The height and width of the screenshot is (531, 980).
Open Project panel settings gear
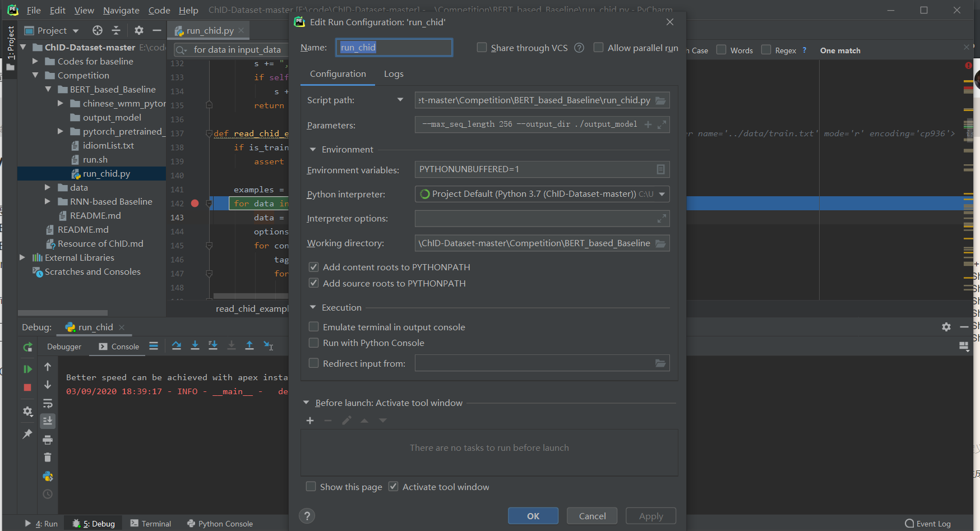pos(139,30)
